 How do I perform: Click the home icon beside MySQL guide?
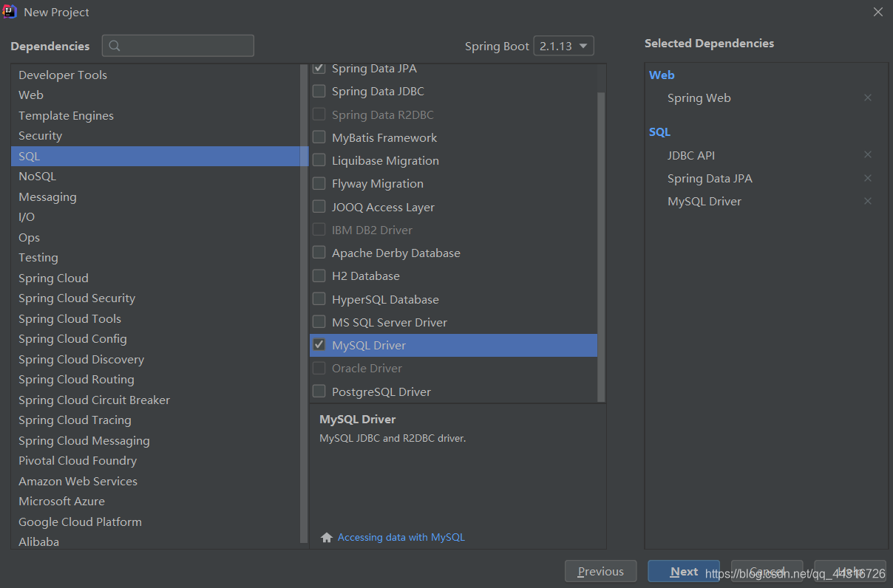(326, 538)
